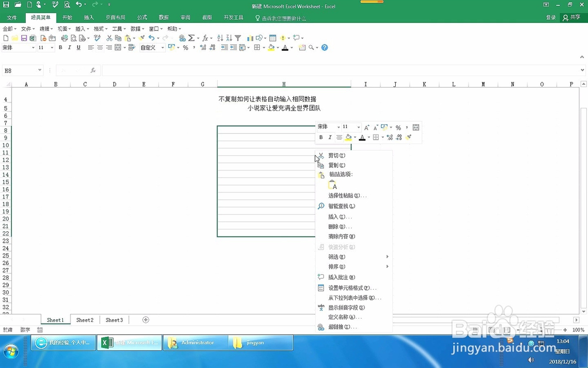
Task: Collapse the ribbon with the up arrow
Action: [582, 57]
